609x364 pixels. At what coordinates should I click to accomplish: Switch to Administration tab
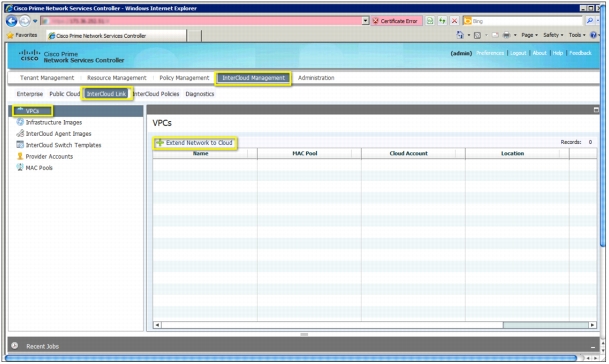point(316,78)
